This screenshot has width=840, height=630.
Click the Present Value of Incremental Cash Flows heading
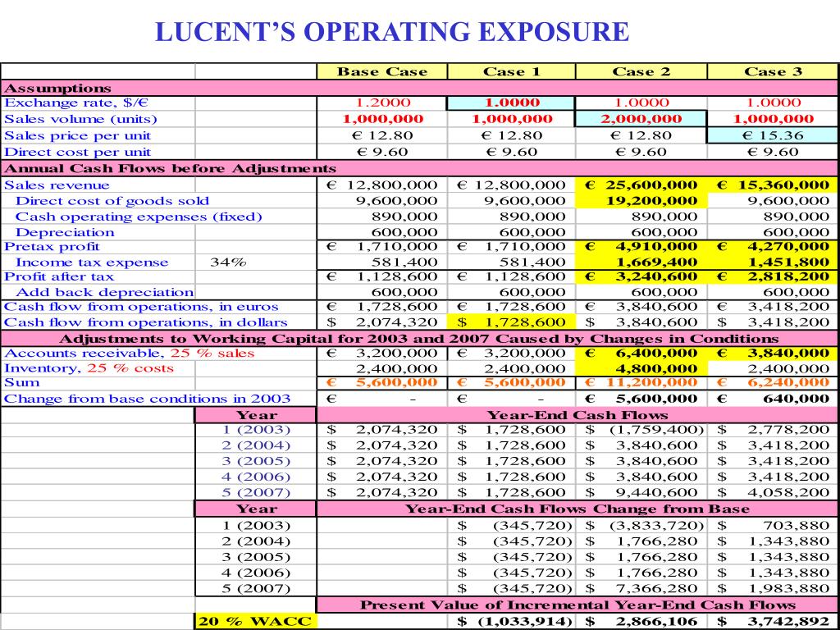pyautogui.click(x=577, y=605)
